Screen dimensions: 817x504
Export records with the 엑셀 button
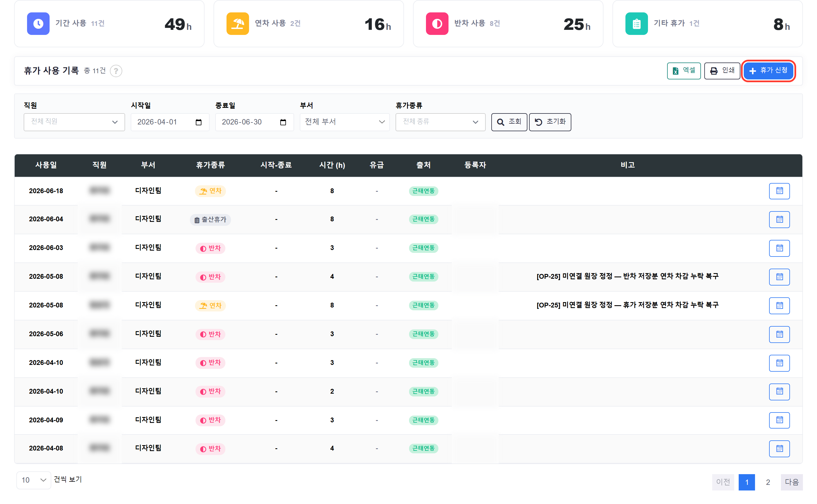(684, 71)
